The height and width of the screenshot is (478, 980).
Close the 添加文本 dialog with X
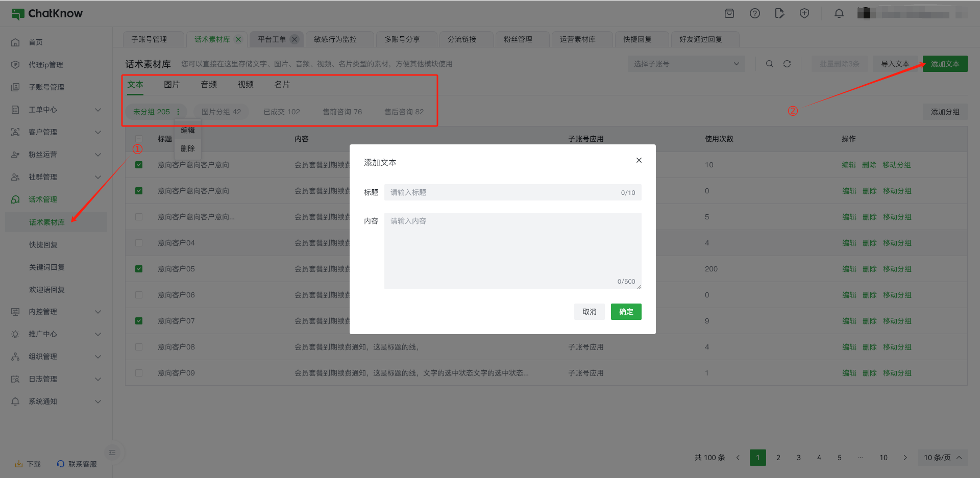coord(639,160)
